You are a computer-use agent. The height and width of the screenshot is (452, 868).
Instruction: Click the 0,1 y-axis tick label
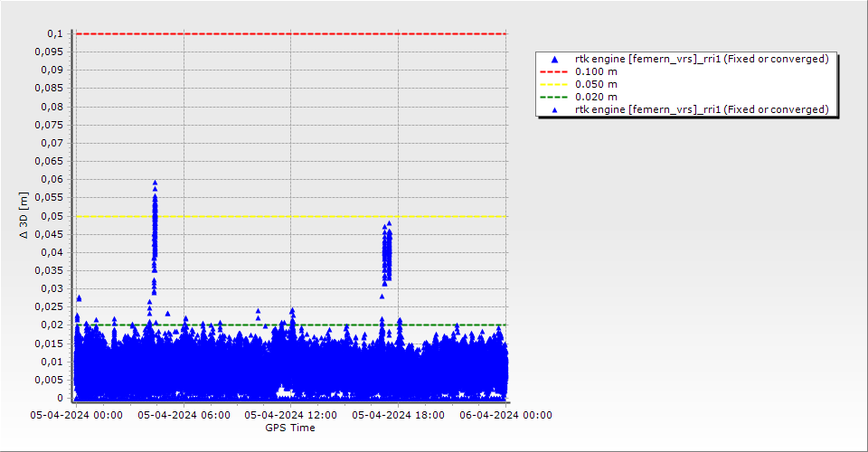click(55, 33)
